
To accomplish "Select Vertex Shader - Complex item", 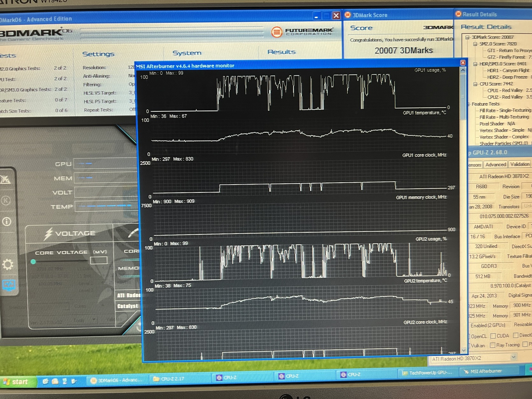I will (504, 137).
